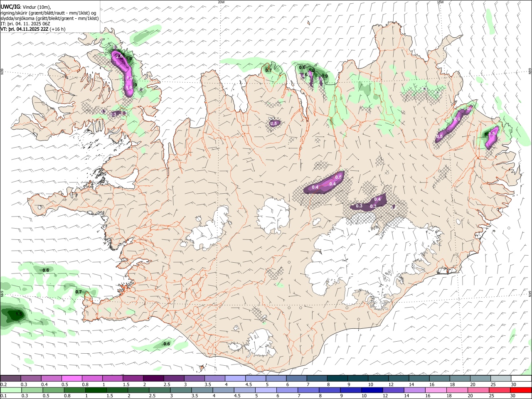Screen dimensions: 532x399
Task: Click the '(+16 h)' forecast offset text
Action: (x=57, y=29)
